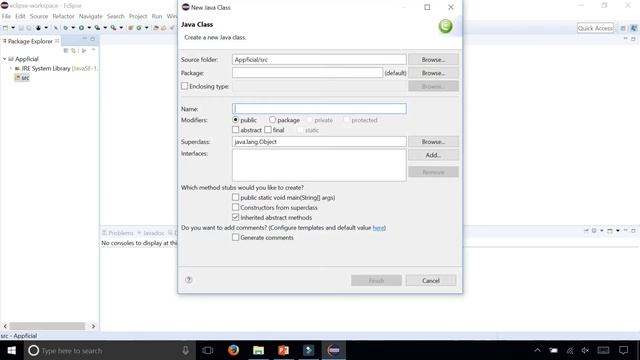640x360 pixels.
Task: Switch to the Problems tab
Action: (x=118, y=233)
